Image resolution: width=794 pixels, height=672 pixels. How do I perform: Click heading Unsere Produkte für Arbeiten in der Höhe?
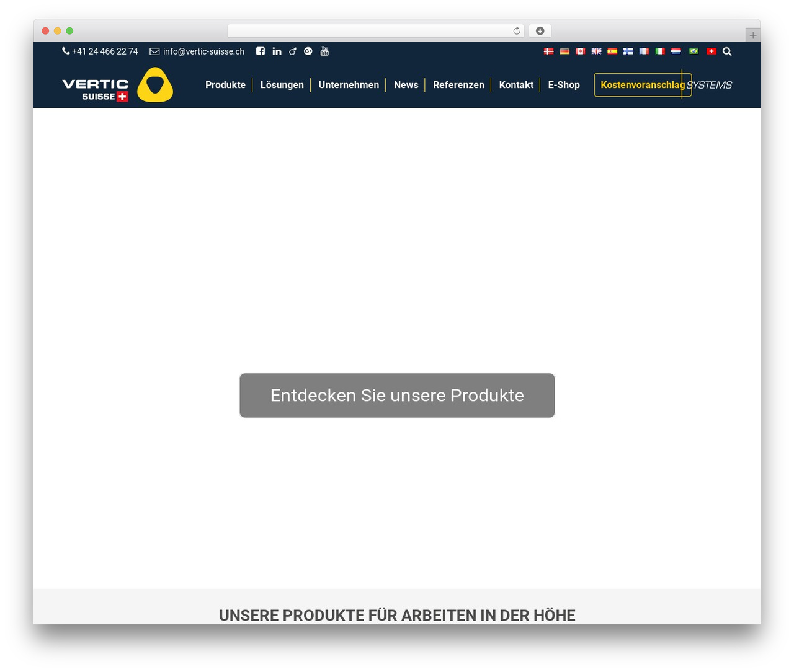point(397,615)
